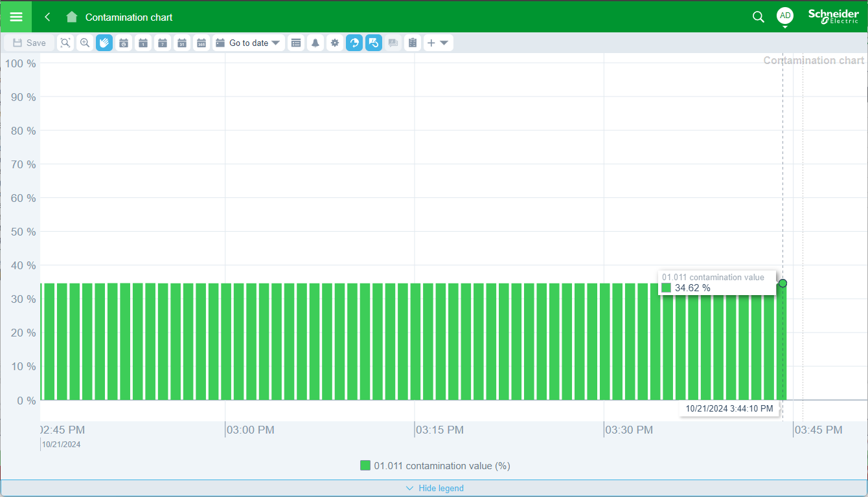Click the 10/21/2024 3:44:10 PM timestamp label
This screenshot has height=497, width=868.
[729, 408]
